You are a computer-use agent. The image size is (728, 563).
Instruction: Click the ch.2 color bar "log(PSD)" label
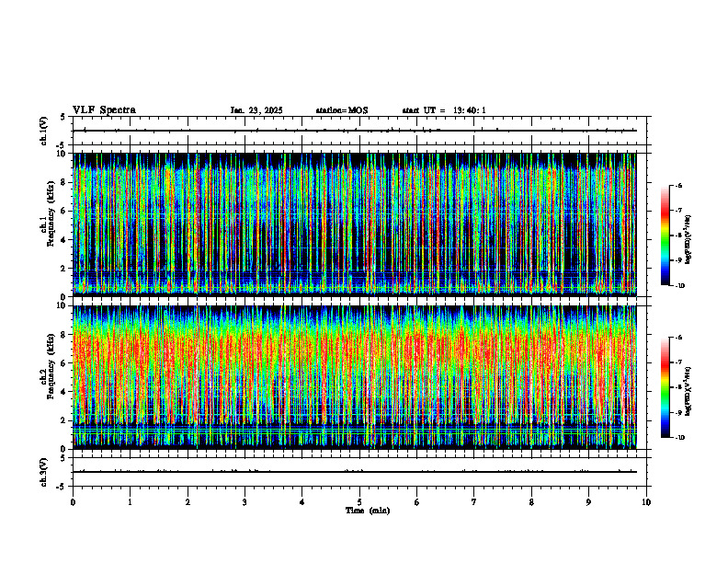(x=688, y=392)
